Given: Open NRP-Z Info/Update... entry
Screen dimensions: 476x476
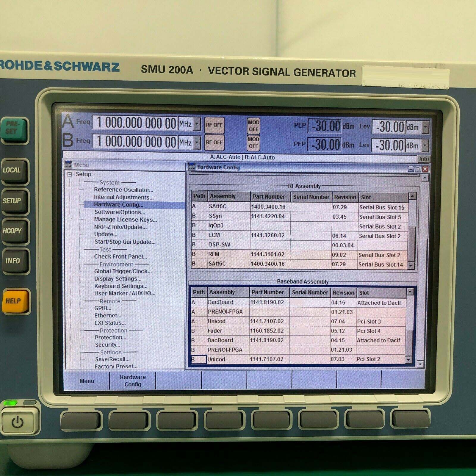Looking at the screenshot, I should (x=120, y=227).
